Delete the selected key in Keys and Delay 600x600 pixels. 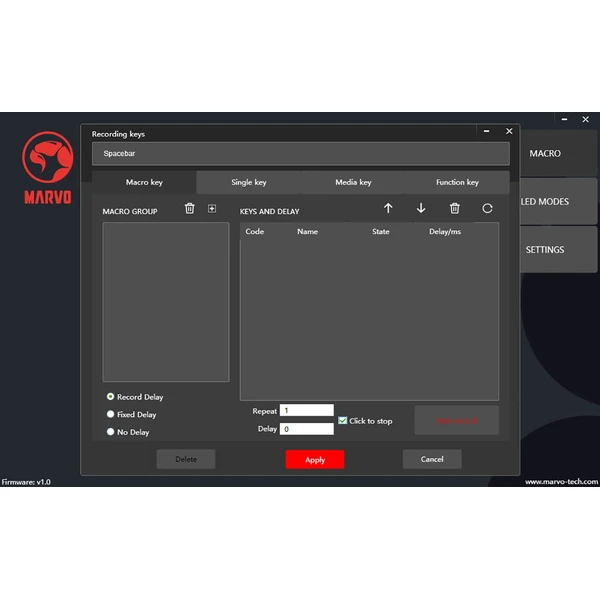(x=455, y=209)
